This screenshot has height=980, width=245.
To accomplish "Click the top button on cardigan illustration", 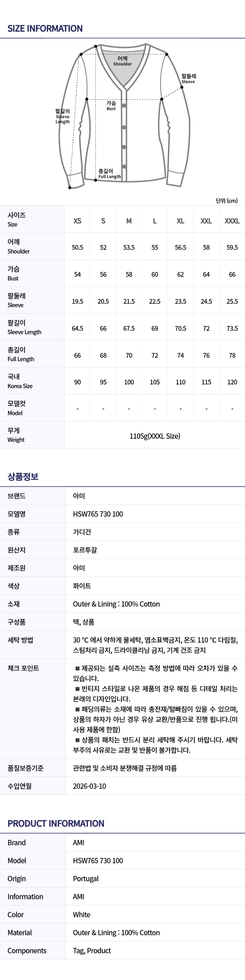I will point(124,106).
